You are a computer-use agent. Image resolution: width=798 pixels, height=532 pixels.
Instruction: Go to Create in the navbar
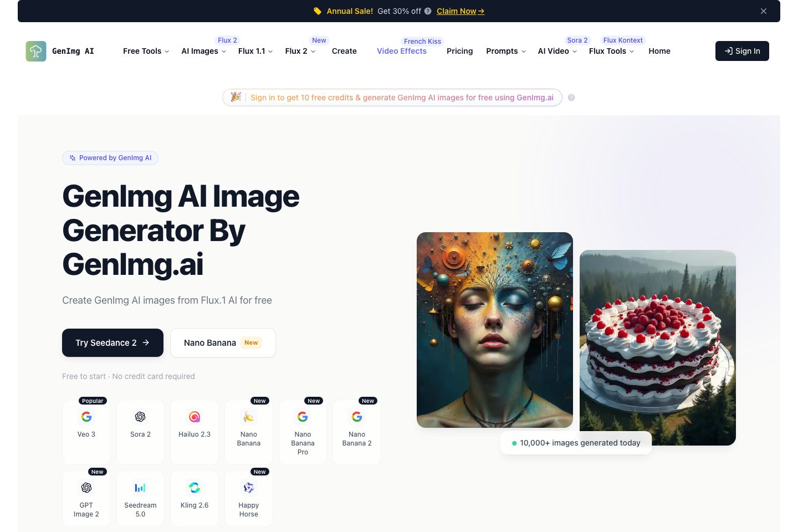pyautogui.click(x=344, y=51)
